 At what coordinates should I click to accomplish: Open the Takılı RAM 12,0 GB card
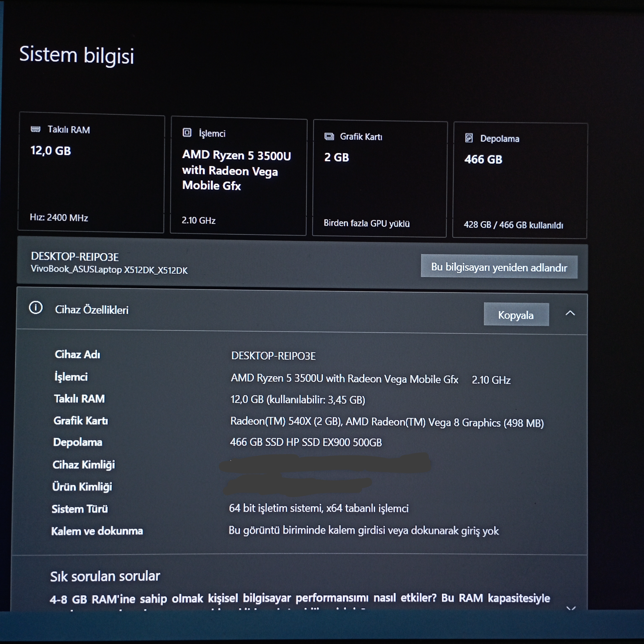[91, 173]
